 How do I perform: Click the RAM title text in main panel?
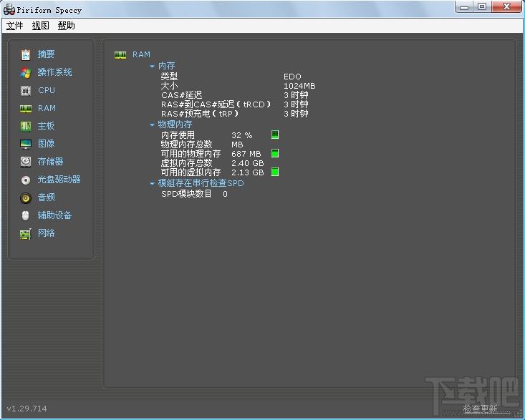tap(141, 54)
